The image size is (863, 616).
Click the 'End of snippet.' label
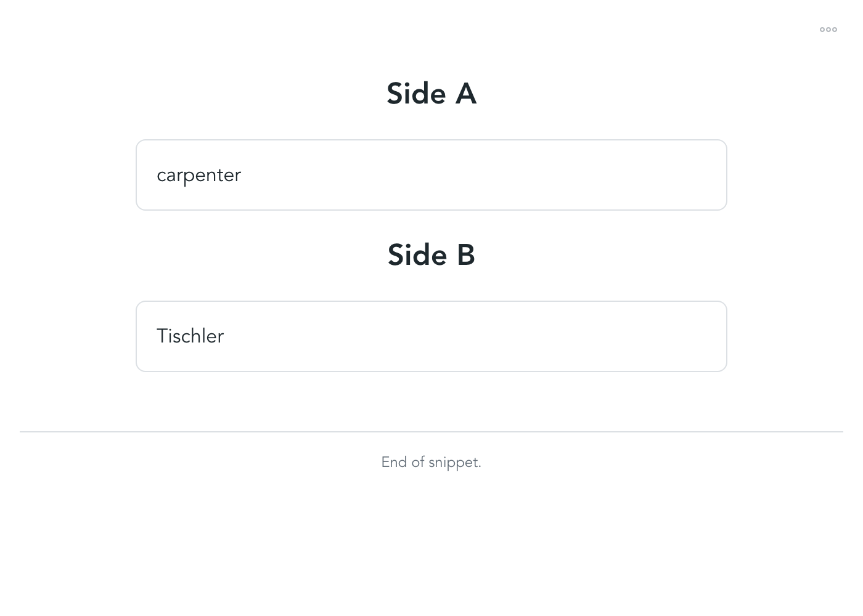(431, 461)
